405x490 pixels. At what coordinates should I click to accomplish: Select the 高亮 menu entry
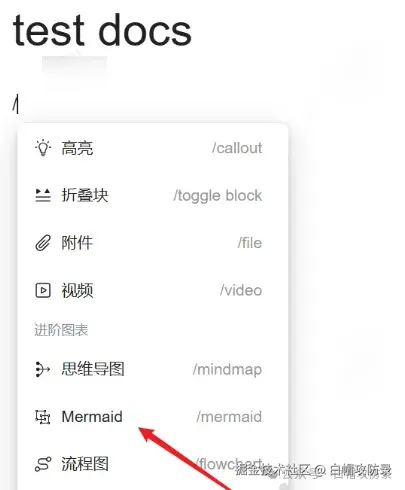(153, 148)
